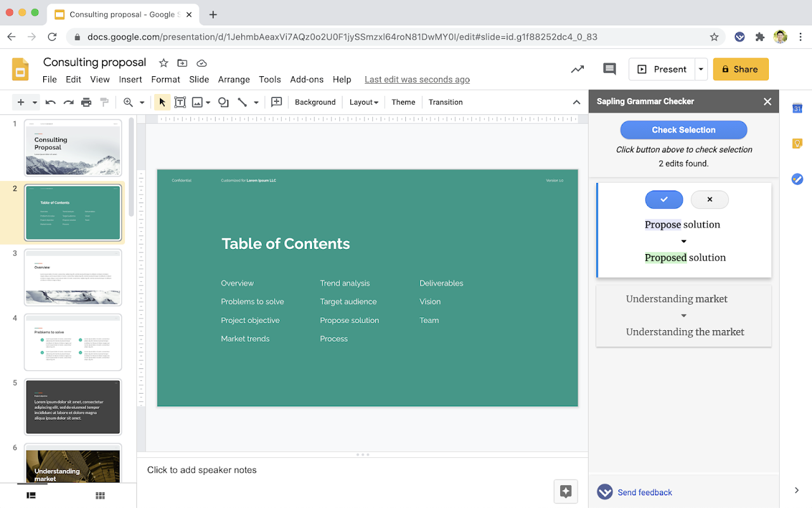Open the Send feedback link
The image size is (812, 508).
click(645, 492)
